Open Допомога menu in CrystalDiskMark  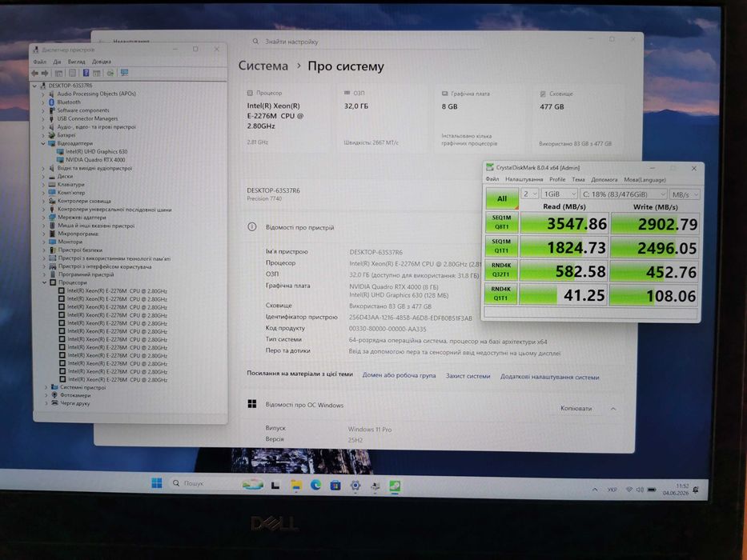pyautogui.click(x=604, y=179)
